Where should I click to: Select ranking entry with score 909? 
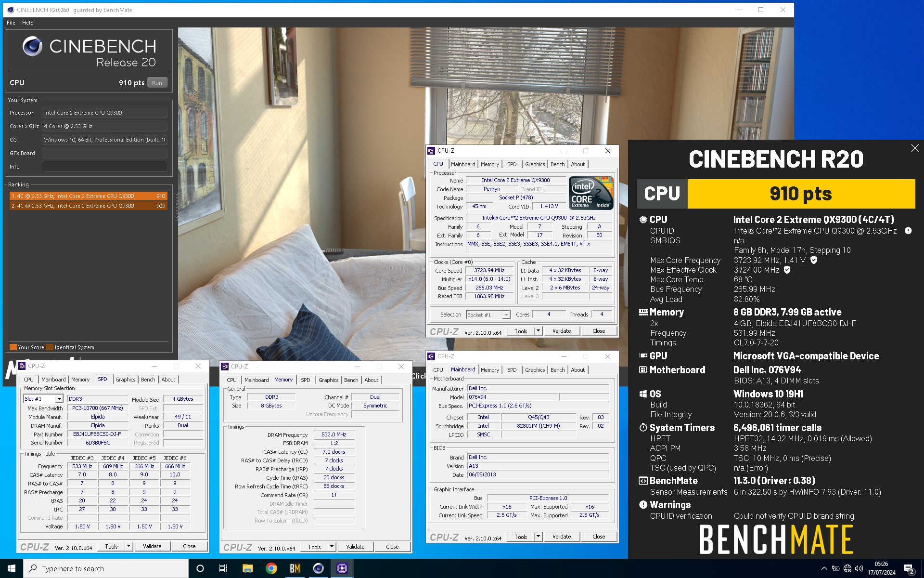pos(89,206)
